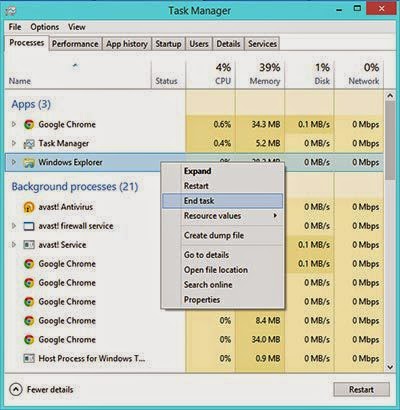Choose End task in the context menu
400x410 pixels.
click(223, 201)
